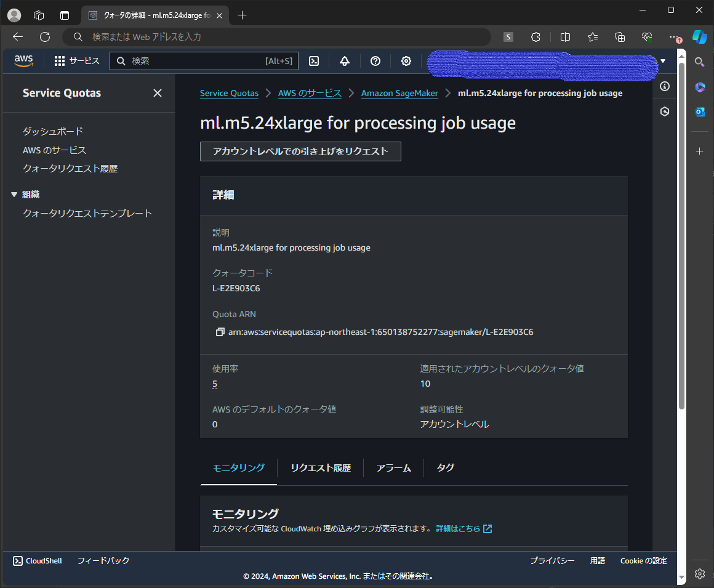This screenshot has height=588, width=714.
Task: Open ダッシュボード in the sidebar
Action: (x=53, y=132)
